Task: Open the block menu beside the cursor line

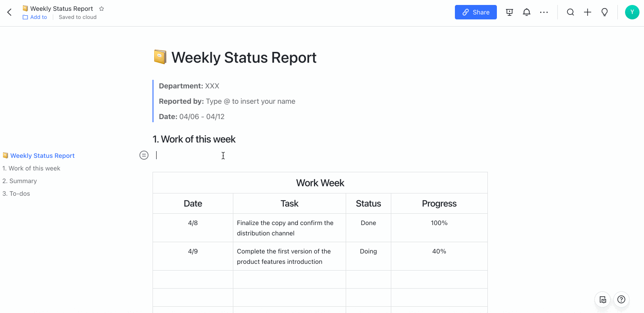Action: [144, 155]
